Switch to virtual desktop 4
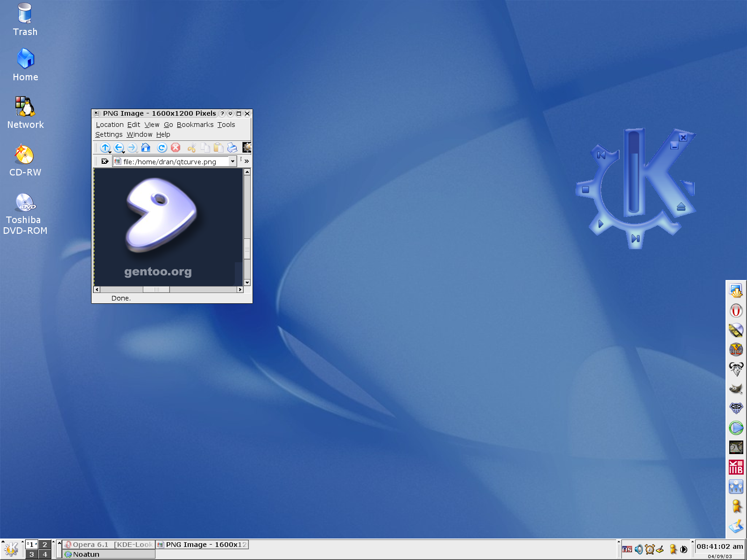Image resolution: width=747 pixels, height=560 pixels. point(45,554)
